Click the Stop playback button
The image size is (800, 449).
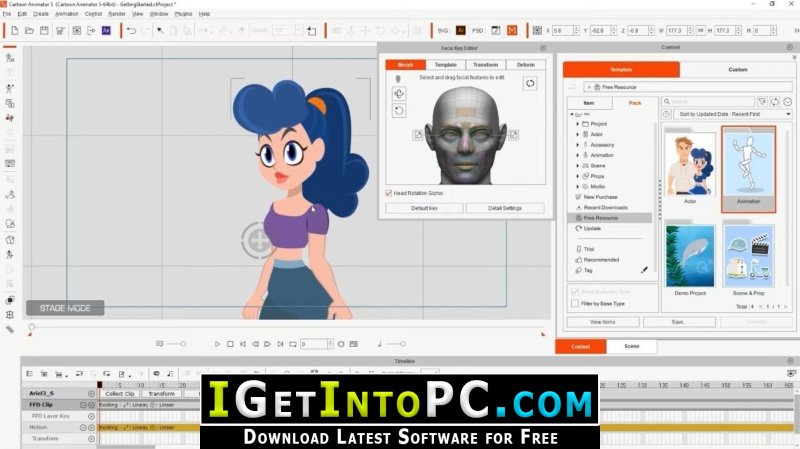[230, 344]
